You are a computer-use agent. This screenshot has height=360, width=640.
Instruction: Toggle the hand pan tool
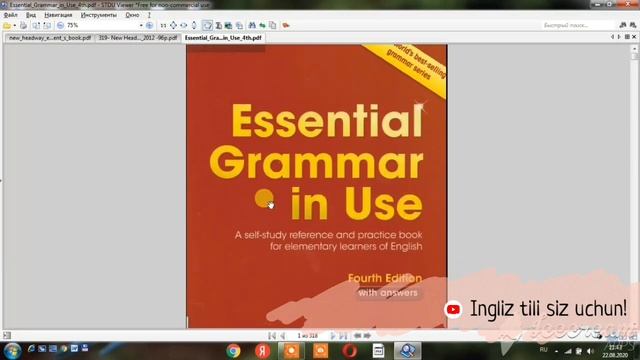(x=208, y=26)
